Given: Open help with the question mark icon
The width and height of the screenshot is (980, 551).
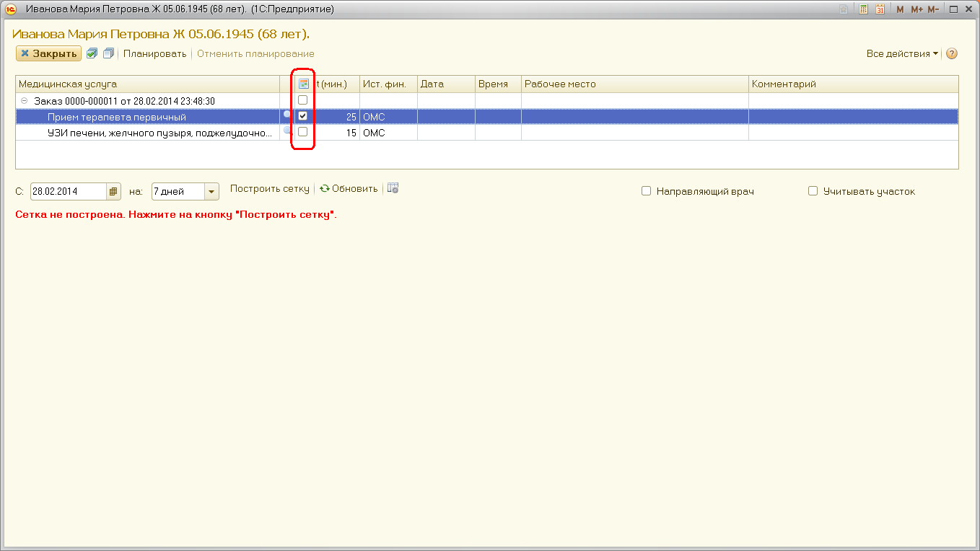Looking at the screenshot, I should click(x=952, y=54).
